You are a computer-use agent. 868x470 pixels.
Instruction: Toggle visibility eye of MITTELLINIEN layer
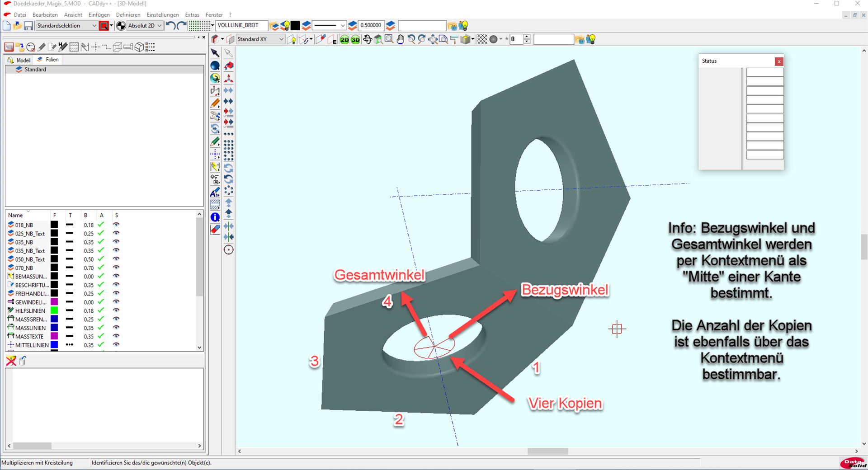[x=116, y=345]
